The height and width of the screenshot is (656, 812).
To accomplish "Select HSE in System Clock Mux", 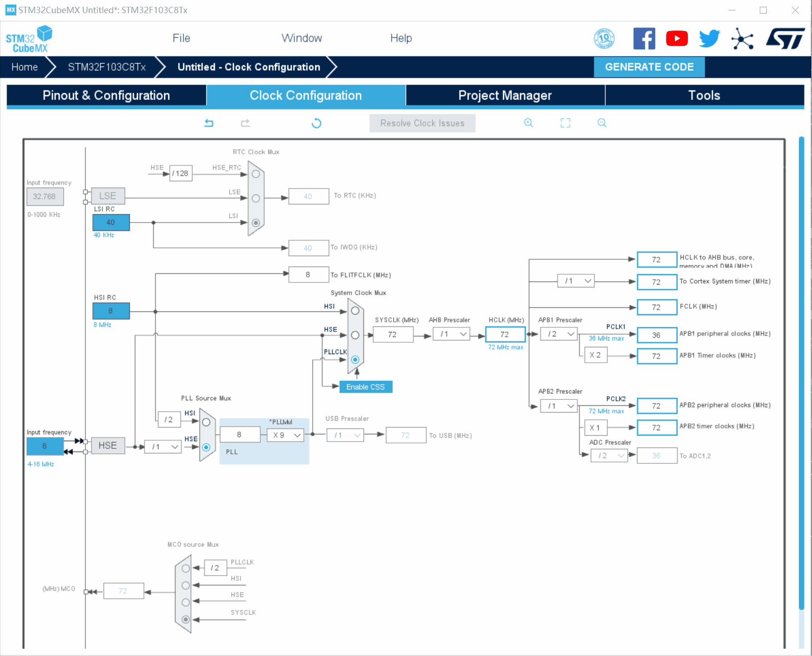I will [x=355, y=335].
